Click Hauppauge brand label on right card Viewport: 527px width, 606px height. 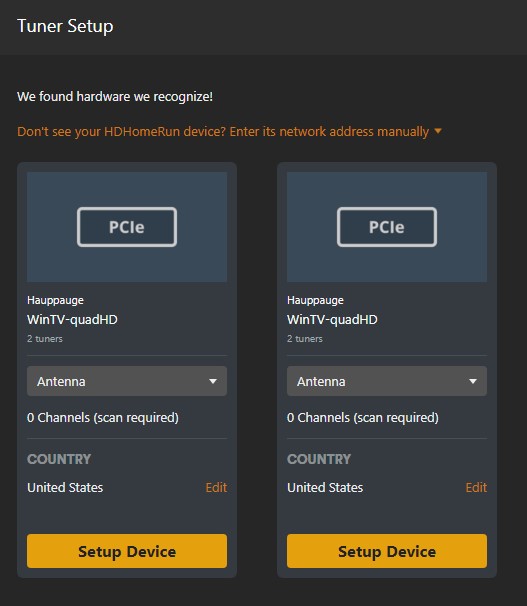pos(315,300)
